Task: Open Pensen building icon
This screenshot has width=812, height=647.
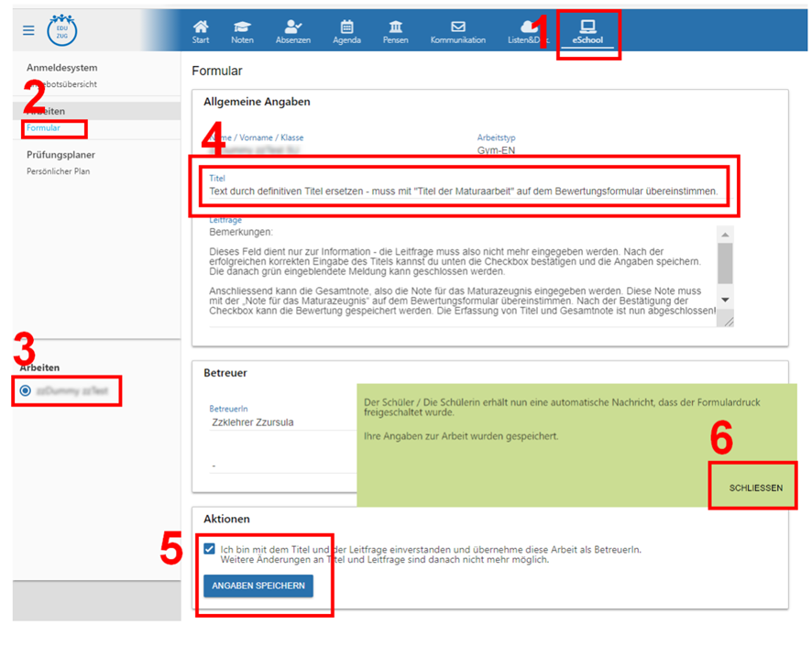Action: click(x=395, y=32)
